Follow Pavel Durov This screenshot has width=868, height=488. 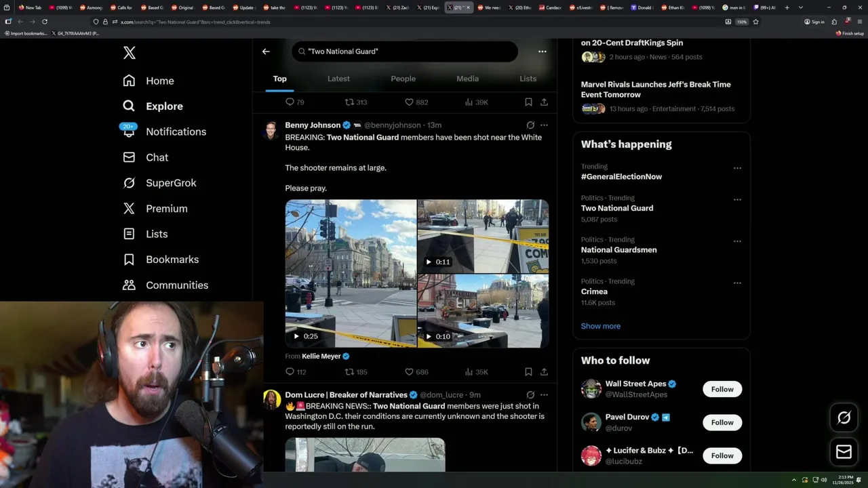click(x=722, y=422)
